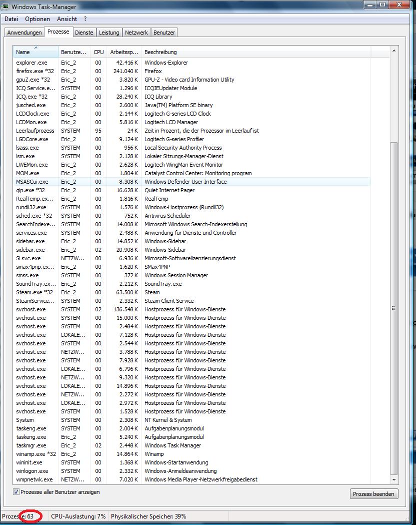Select the firefox.exe *32 process
The image size is (420, 525).
coord(192,71)
